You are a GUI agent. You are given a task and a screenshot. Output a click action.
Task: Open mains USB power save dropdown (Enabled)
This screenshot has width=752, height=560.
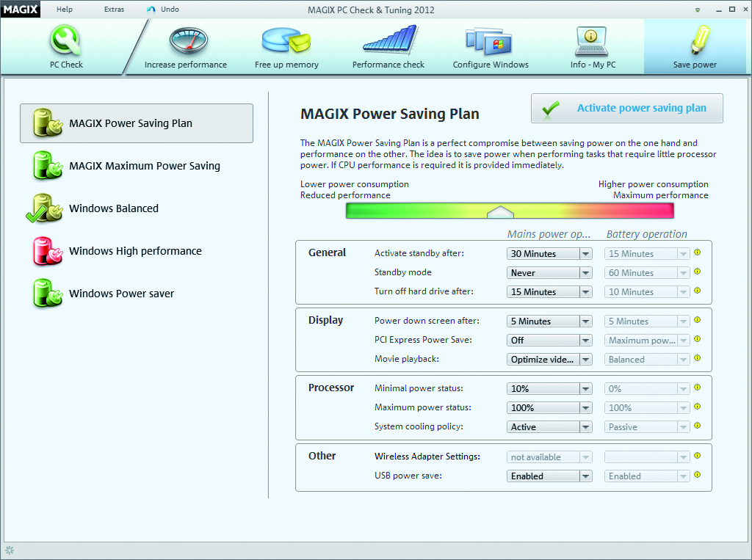coord(549,476)
